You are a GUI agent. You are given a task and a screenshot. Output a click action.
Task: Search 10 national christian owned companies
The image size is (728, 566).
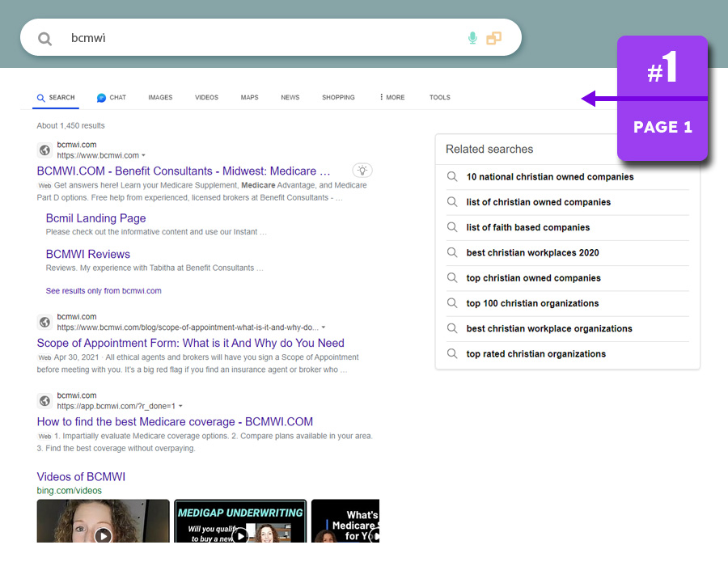point(550,177)
